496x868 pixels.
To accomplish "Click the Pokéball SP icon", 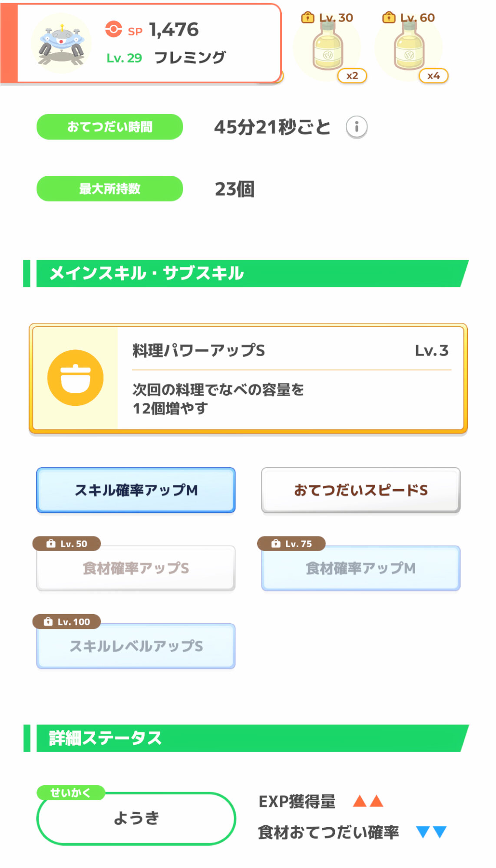I will tap(113, 30).
